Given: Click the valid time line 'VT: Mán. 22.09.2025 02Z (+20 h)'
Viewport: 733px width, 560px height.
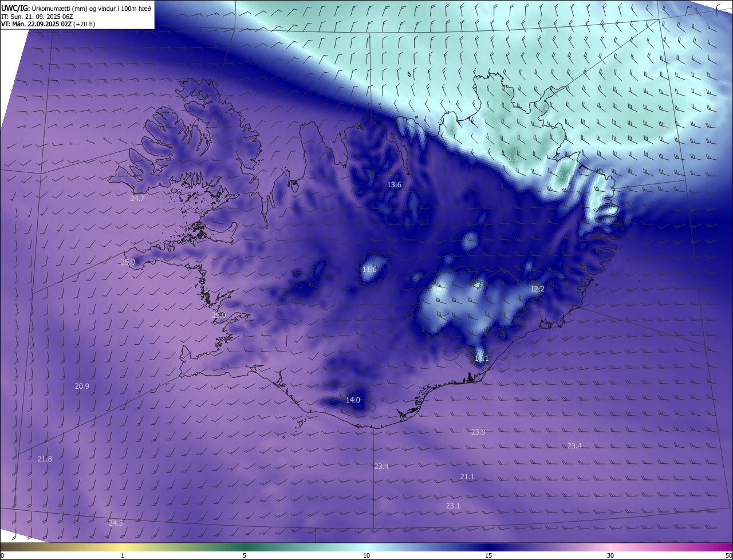Looking at the screenshot, I should 49,25.
